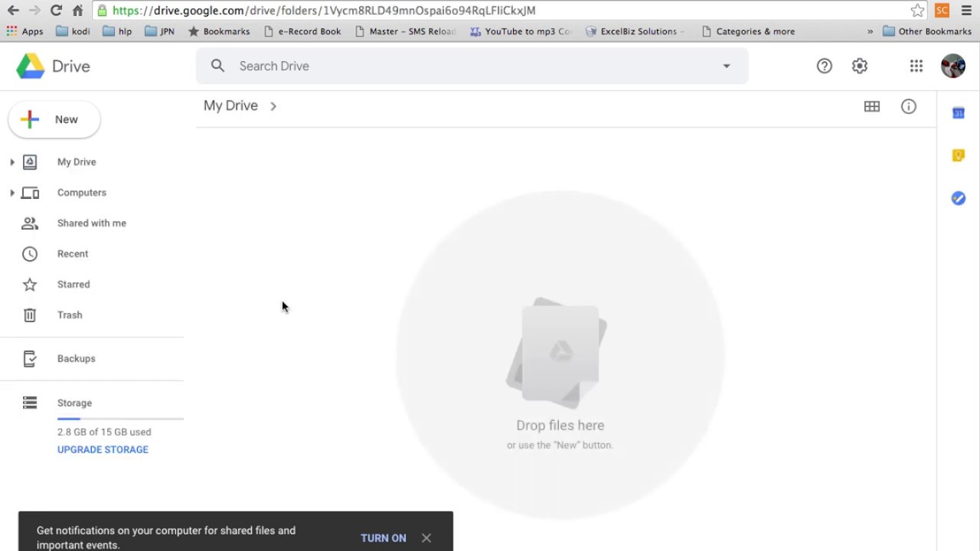Select Computers in the sidebar

tap(82, 193)
